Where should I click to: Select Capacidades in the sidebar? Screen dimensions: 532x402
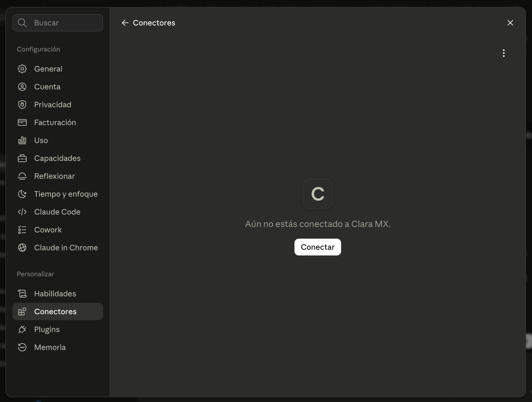58,158
